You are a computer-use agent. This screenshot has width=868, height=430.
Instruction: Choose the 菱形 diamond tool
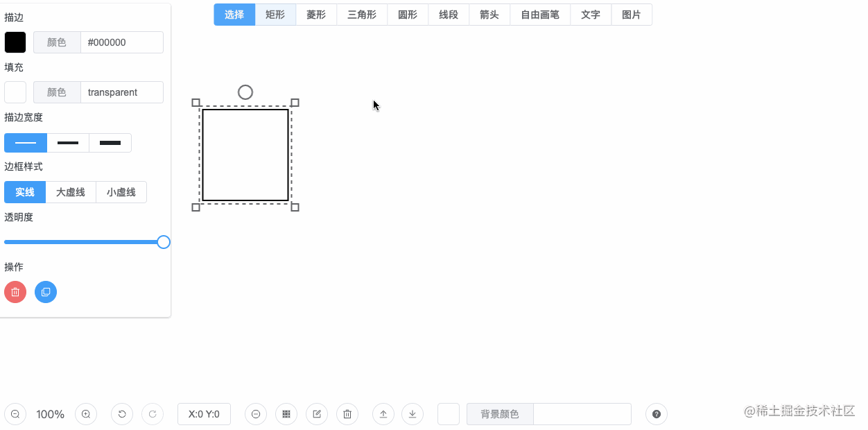[316, 15]
